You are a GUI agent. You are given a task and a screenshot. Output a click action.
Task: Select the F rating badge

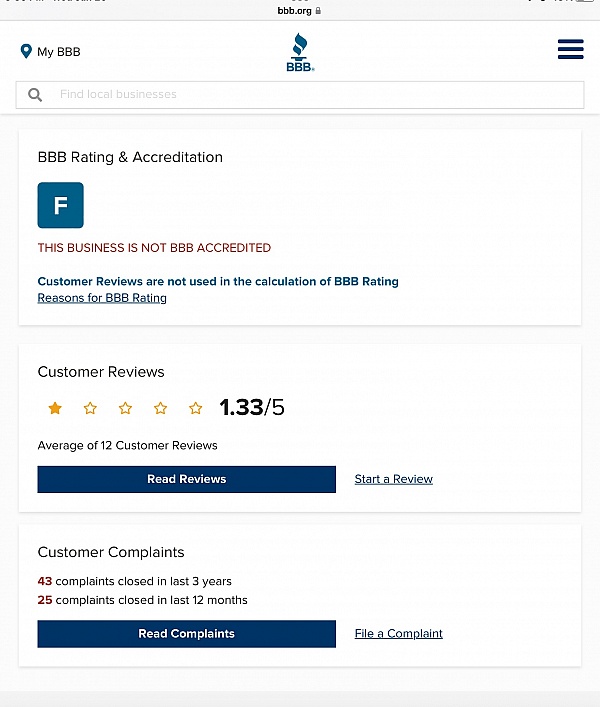click(60, 205)
